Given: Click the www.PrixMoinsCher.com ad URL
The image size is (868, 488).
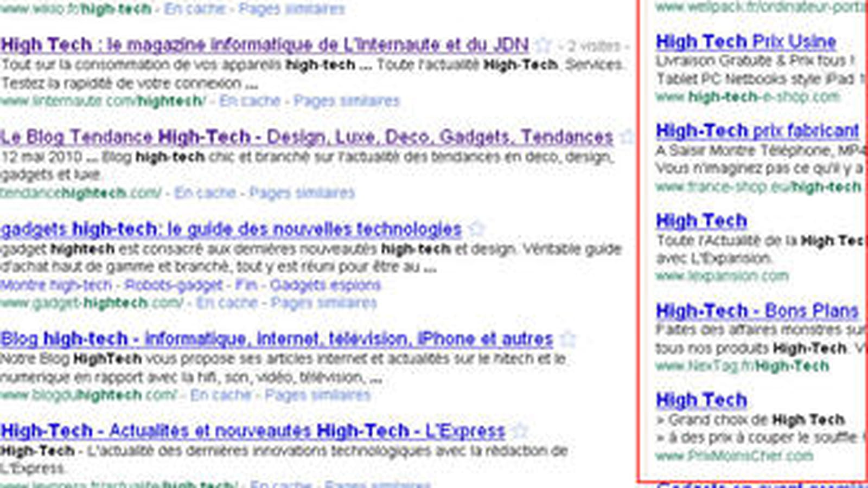Looking at the screenshot, I should [734, 456].
